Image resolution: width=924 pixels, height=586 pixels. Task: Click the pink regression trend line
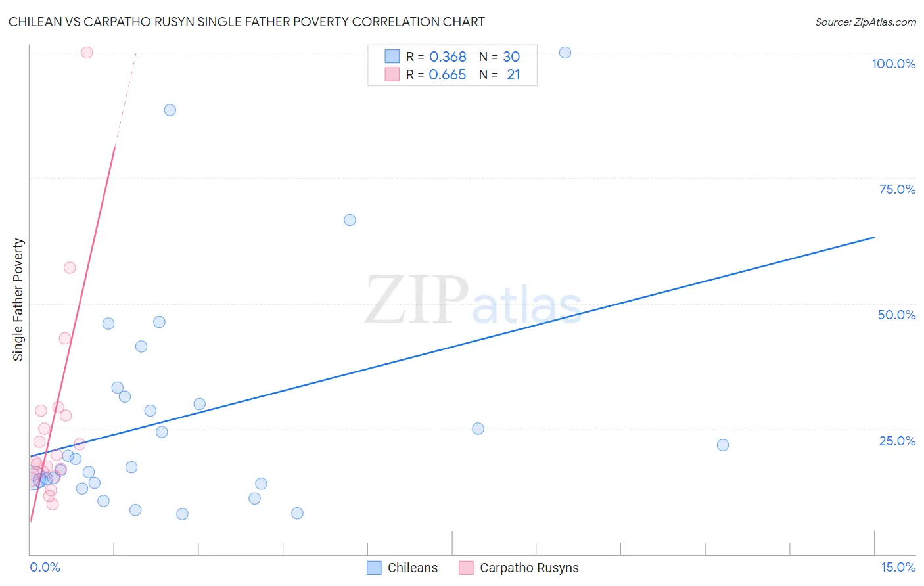(73, 335)
